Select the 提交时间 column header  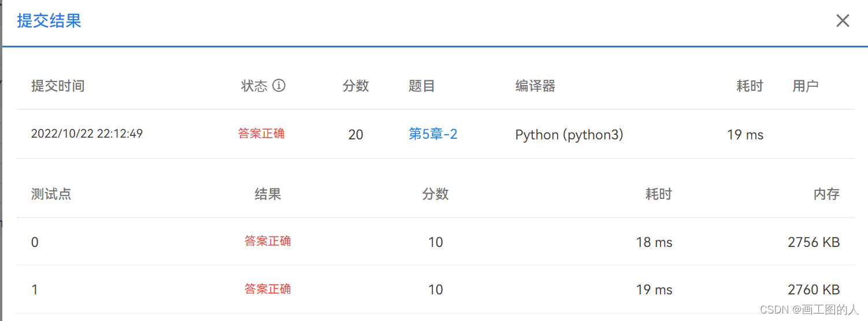coord(58,86)
